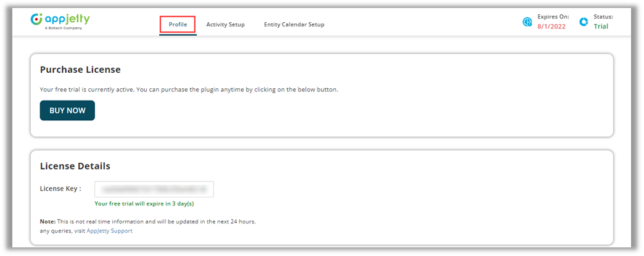Click the 'Expires On:' label
Viewport: 644px width, 256px height.
(553, 17)
